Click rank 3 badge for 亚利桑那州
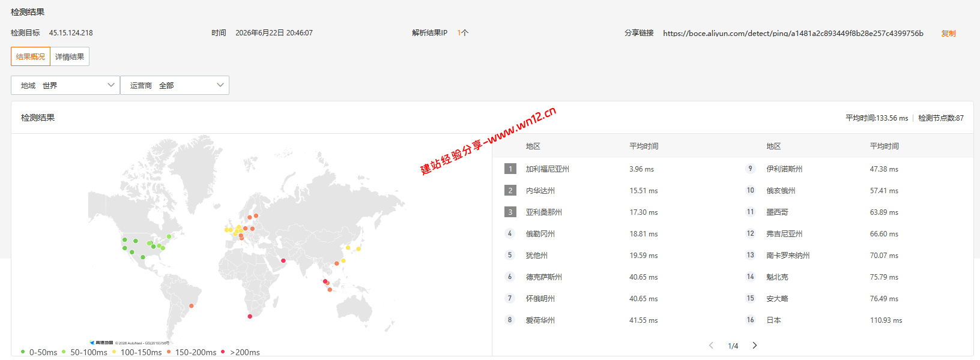The image size is (980, 360). (510, 212)
